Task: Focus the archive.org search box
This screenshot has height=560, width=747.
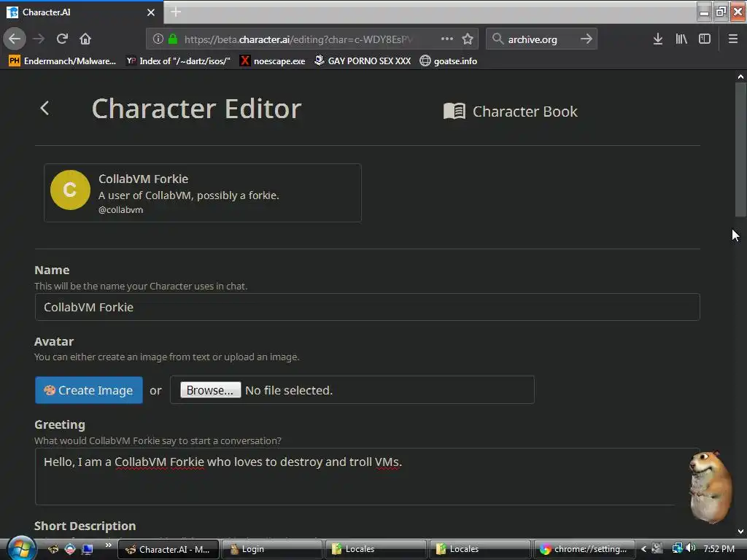Action: (542, 39)
